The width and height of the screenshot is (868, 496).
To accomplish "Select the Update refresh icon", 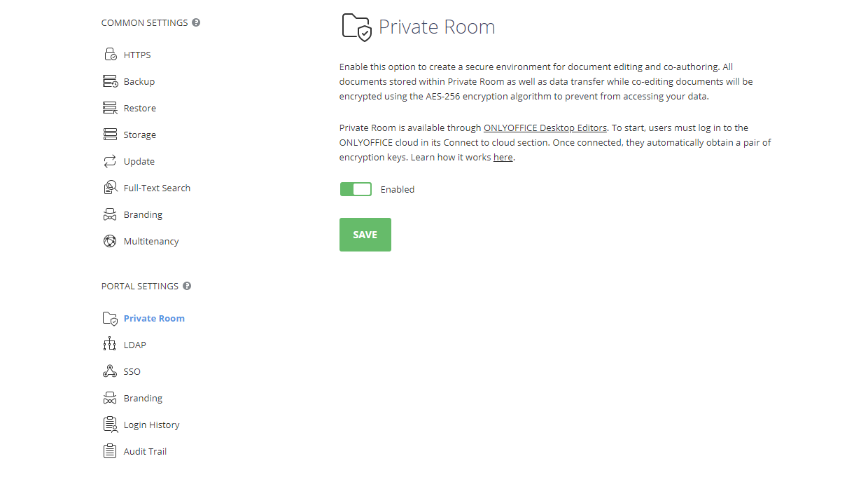I will pos(110,160).
